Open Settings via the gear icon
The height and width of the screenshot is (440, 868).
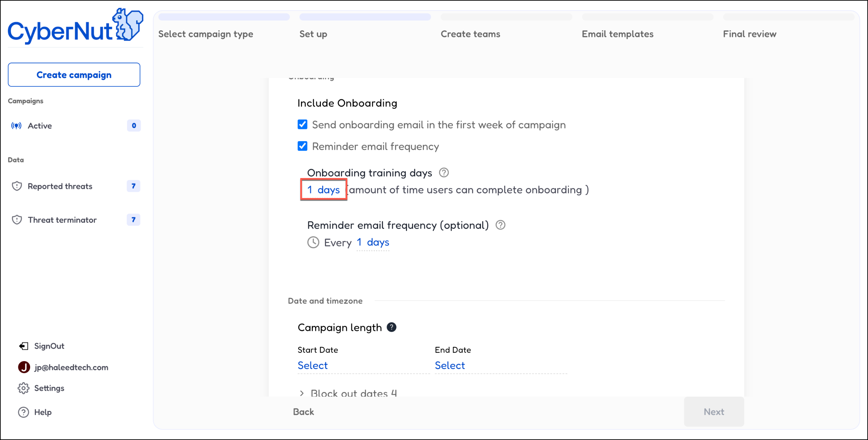coord(23,388)
